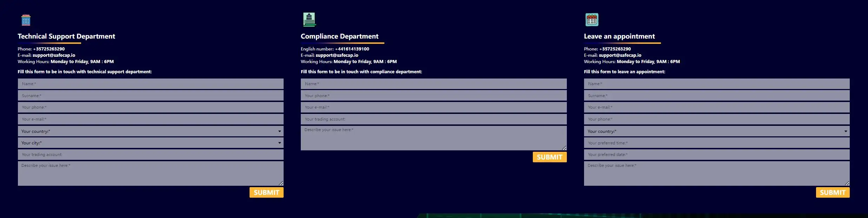Expand Your country dropdown in appointment form

coord(717,131)
